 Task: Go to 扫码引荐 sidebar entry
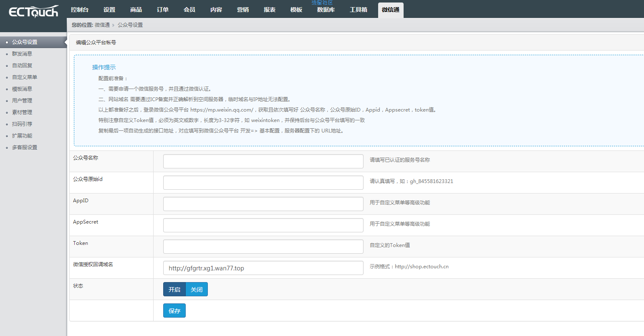(x=22, y=124)
